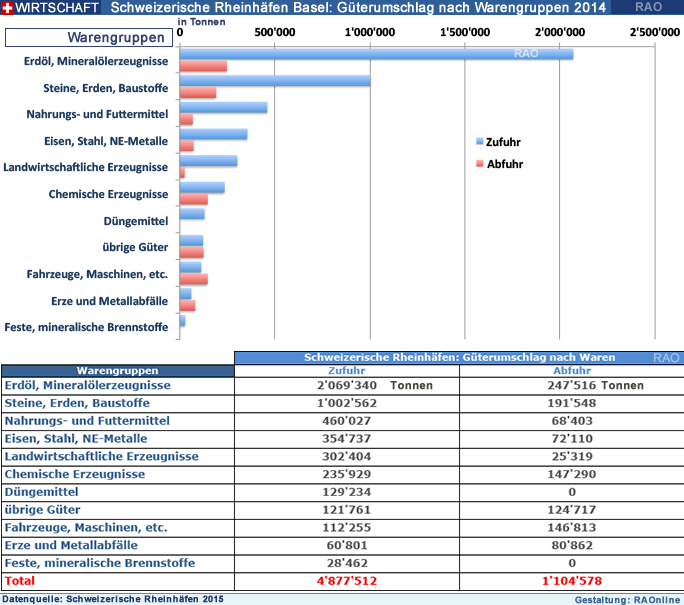Click the Swiss flag icon

pyautogui.click(x=8, y=8)
